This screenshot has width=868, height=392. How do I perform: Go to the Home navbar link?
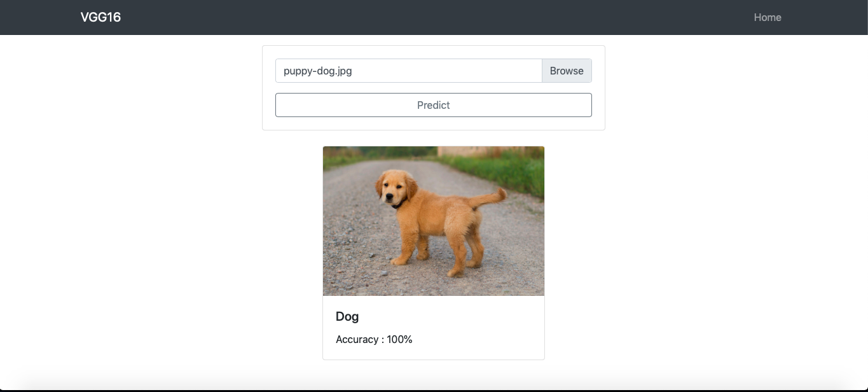768,17
